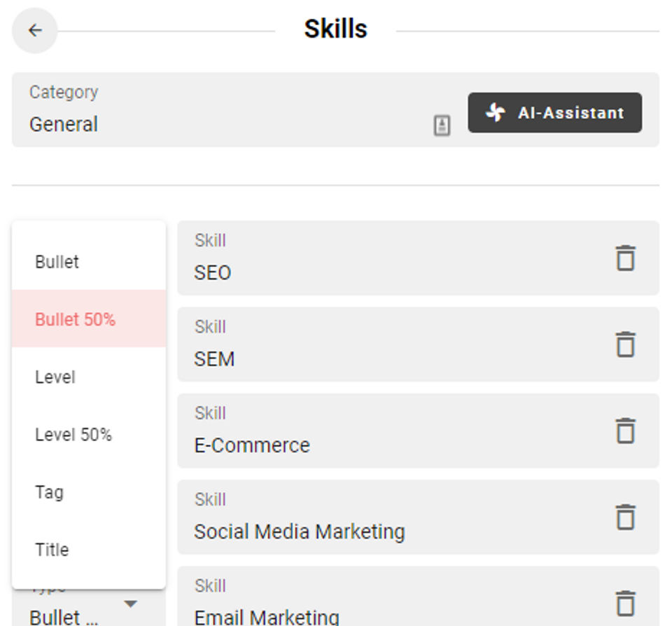Click the SEM skill text field
Viewport: 672px width, 626px height.
(x=392, y=359)
